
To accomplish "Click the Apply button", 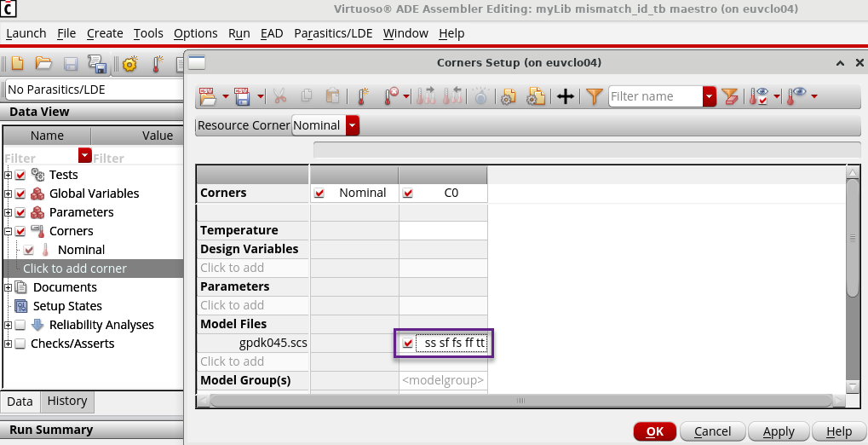I will click(779, 431).
